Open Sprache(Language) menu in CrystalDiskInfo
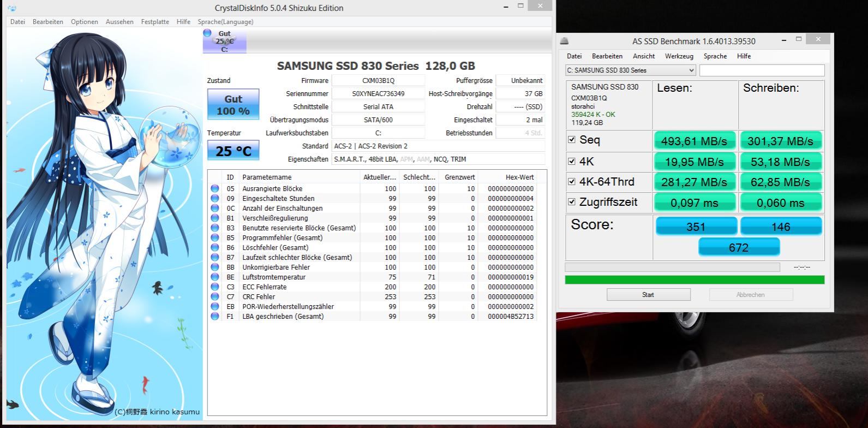The width and height of the screenshot is (868, 428). point(225,22)
